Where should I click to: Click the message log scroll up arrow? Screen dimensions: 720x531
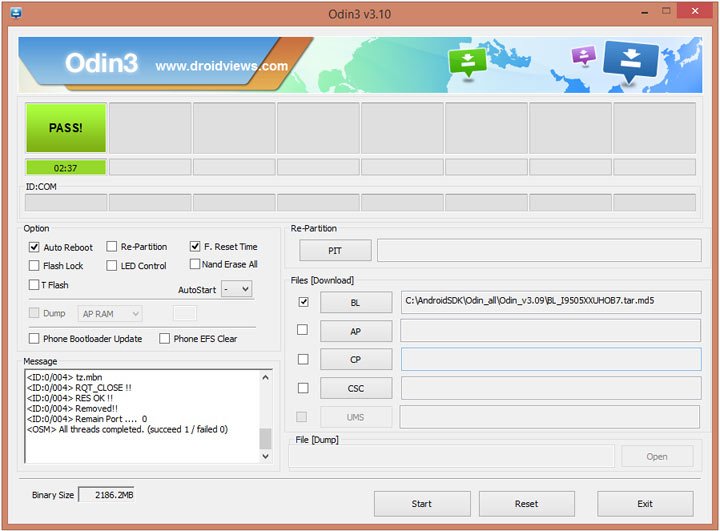(x=265, y=377)
